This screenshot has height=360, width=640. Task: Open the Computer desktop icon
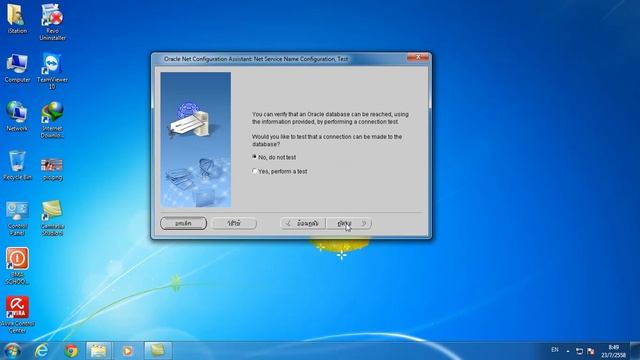[17, 68]
